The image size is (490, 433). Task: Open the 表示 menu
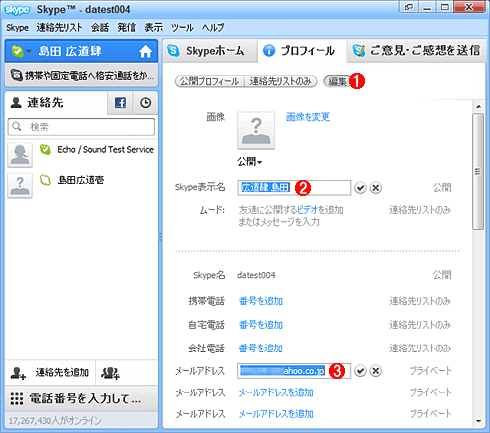[154, 28]
